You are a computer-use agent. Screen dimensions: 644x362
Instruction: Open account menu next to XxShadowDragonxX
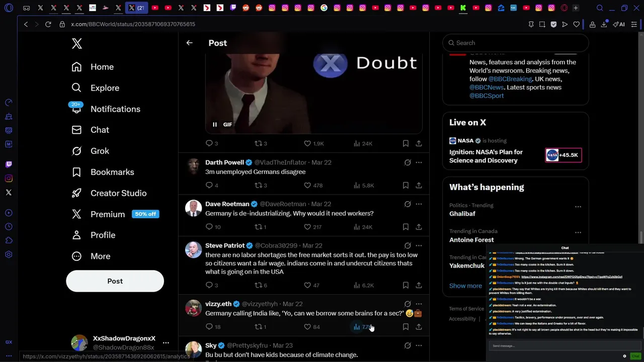coord(166,343)
